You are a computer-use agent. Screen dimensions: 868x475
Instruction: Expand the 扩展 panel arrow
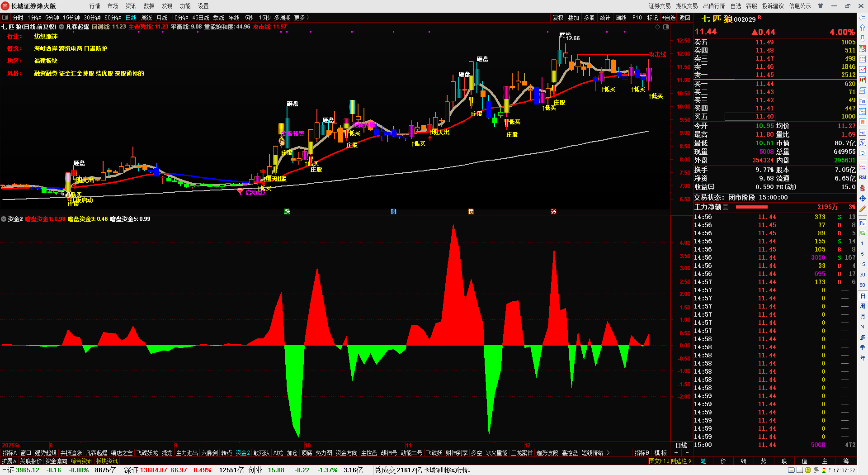(x=9, y=461)
